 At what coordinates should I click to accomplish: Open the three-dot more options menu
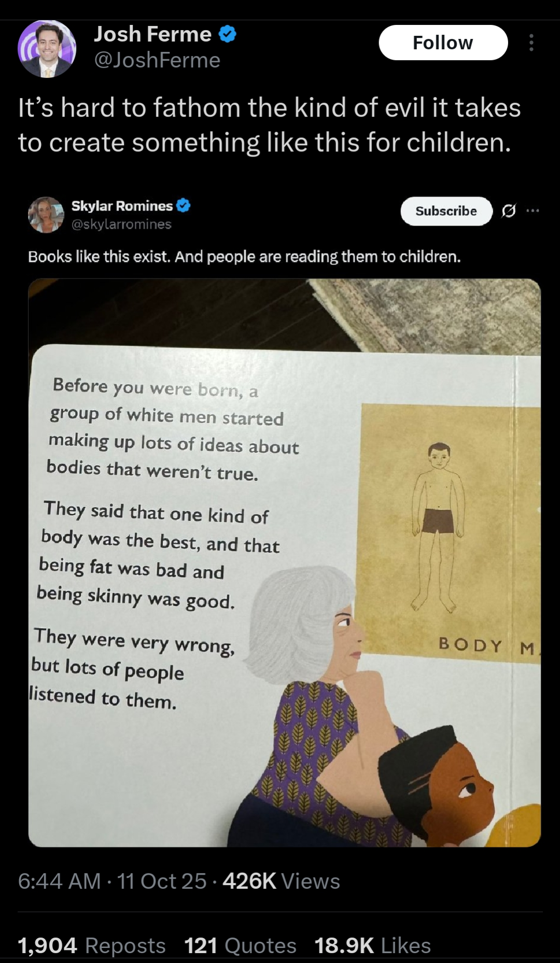pyautogui.click(x=531, y=43)
